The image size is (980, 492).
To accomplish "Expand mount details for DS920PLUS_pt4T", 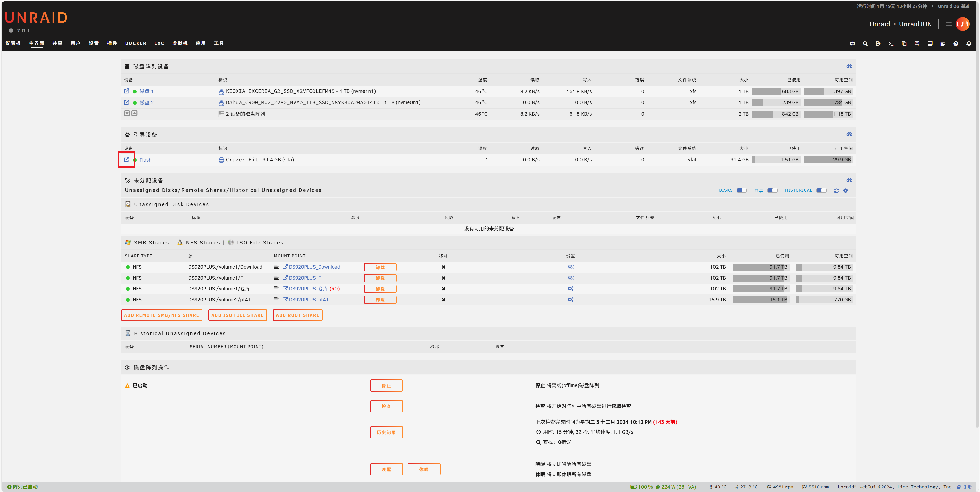I will point(276,300).
